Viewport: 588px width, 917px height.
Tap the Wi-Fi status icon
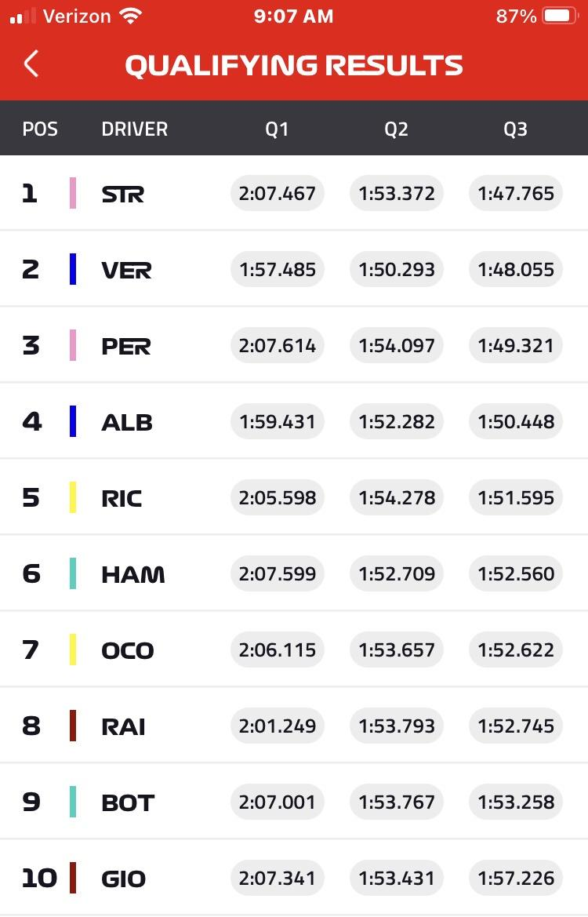click(130, 16)
